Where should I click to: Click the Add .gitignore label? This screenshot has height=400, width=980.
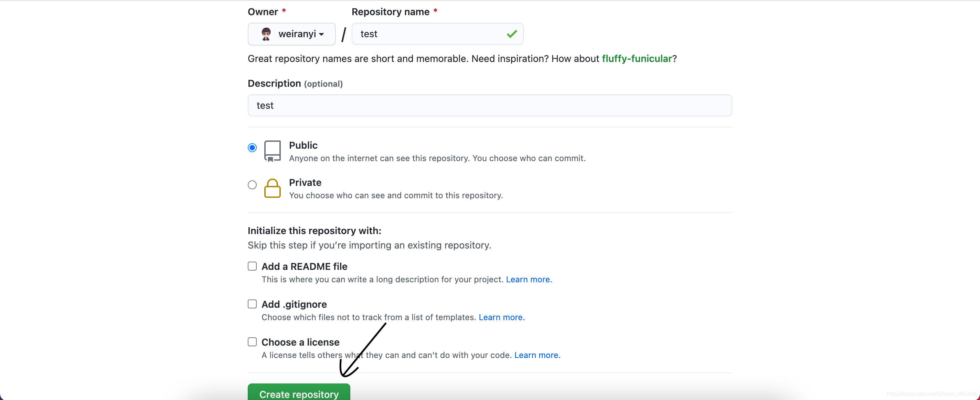click(294, 304)
